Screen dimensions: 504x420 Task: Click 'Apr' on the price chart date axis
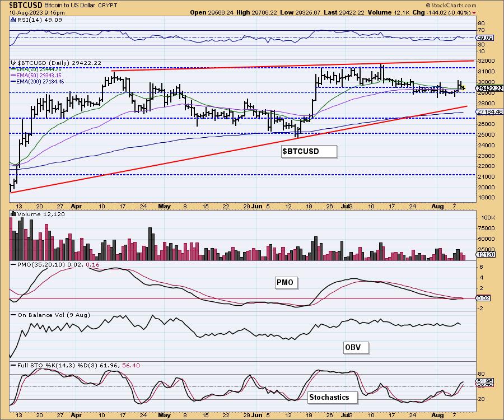[x=76, y=206]
